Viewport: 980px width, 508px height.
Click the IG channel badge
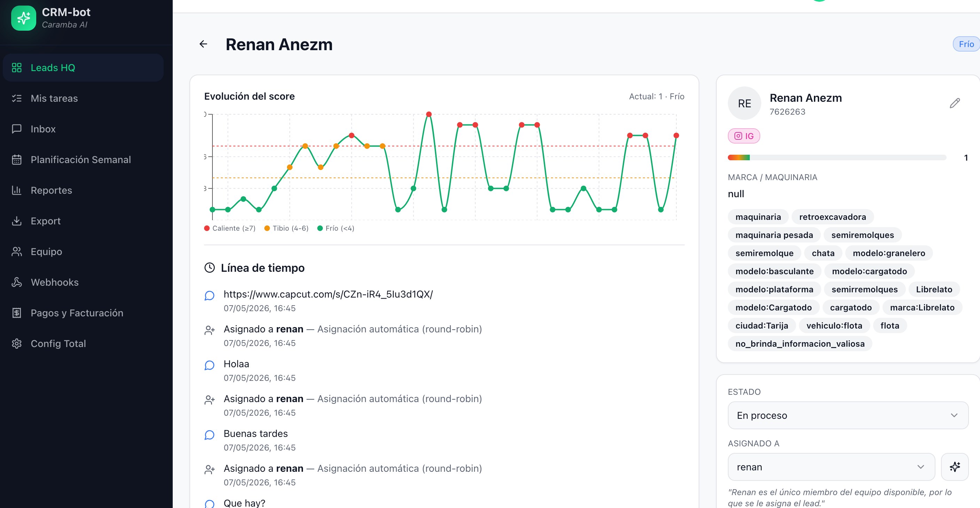tap(744, 136)
